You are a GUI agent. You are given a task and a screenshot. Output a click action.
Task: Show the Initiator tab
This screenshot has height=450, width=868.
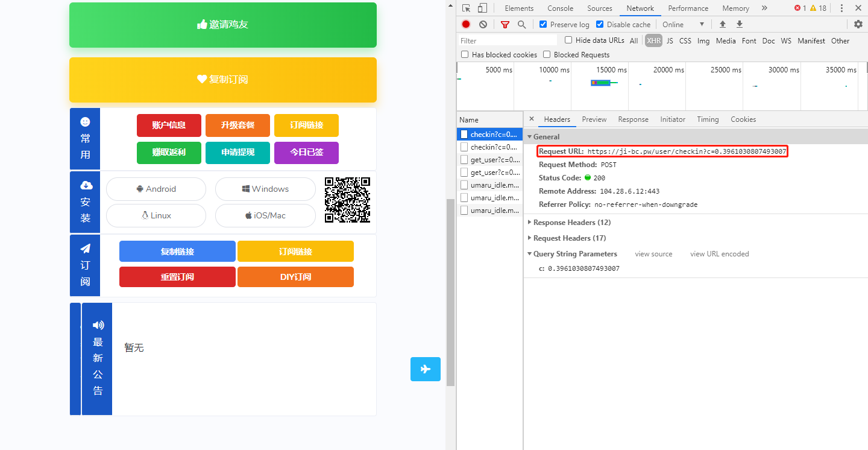673,119
